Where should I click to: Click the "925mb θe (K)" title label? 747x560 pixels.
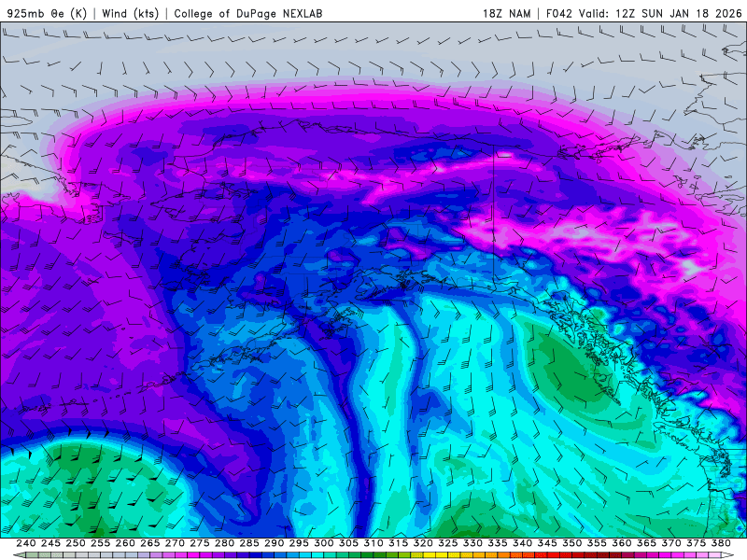[x=48, y=13]
